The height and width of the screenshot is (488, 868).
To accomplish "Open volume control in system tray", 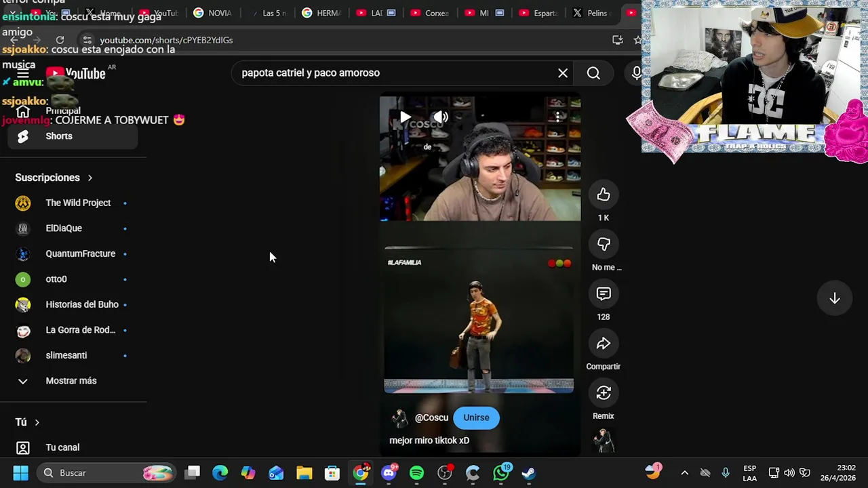I will [x=789, y=473].
